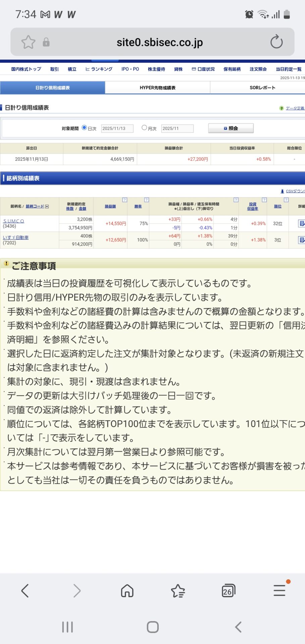Open the browser hamburger menu
Screen dimensions: 305x644
(x=279, y=590)
